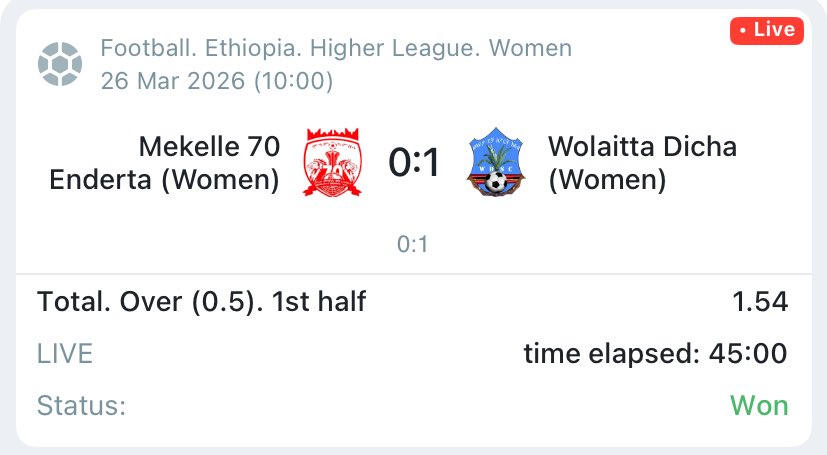The image size is (827, 455).
Task: Click the 26 Mar 2026 (10:00) match date
Action: [x=217, y=80]
